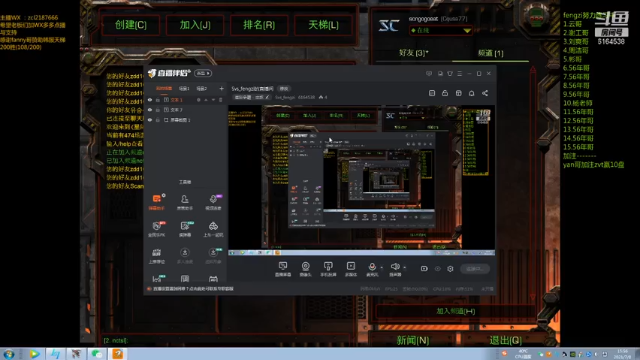Open the purple-badged tool in toolbox top row
This screenshot has width=640, height=360.
click(x=213, y=202)
